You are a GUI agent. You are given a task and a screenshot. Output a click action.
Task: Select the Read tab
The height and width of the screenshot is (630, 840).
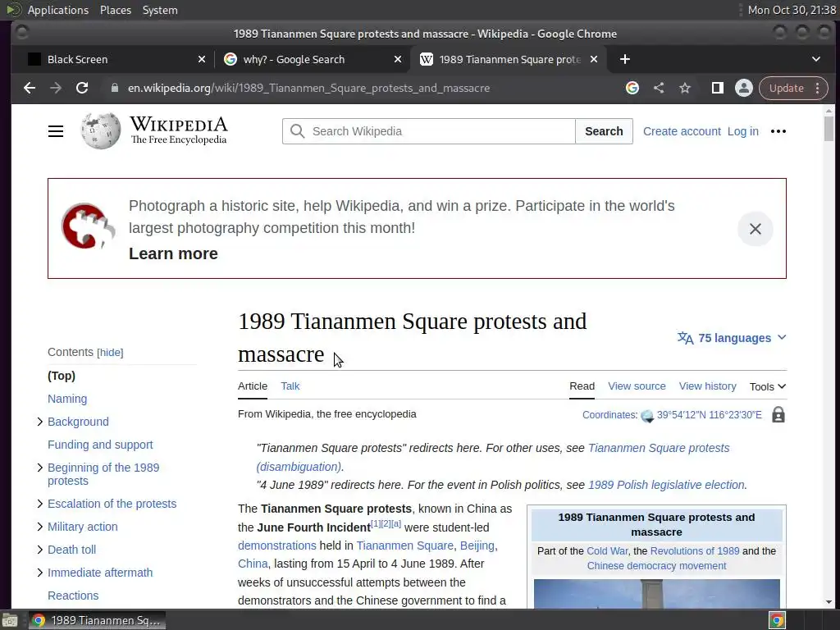[582, 386]
